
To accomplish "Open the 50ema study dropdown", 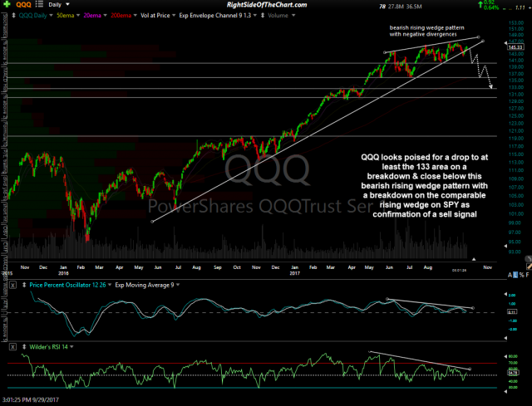I will (x=77, y=15).
